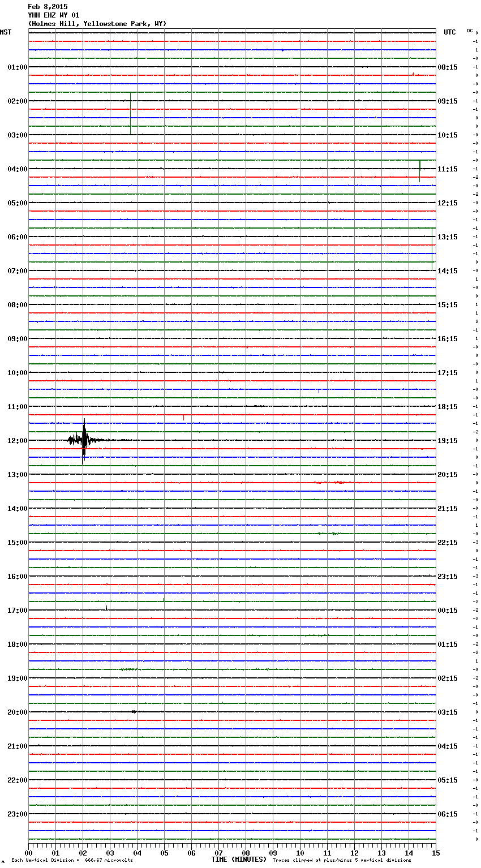Click minute '00' on the bottom axis
This screenshot has width=481, height=868.
pyautogui.click(x=28, y=853)
